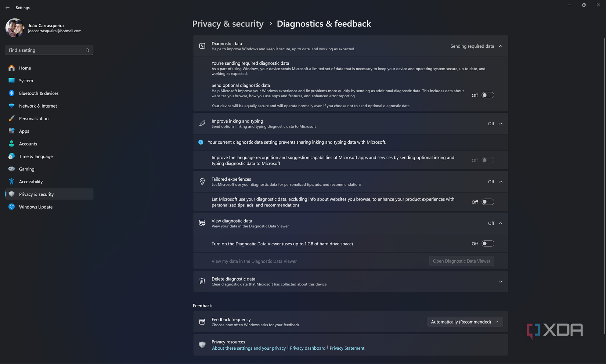Click the Find a setting search box
Viewport: 606px width, 364px height.
pyautogui.click(x=49, y=50)
